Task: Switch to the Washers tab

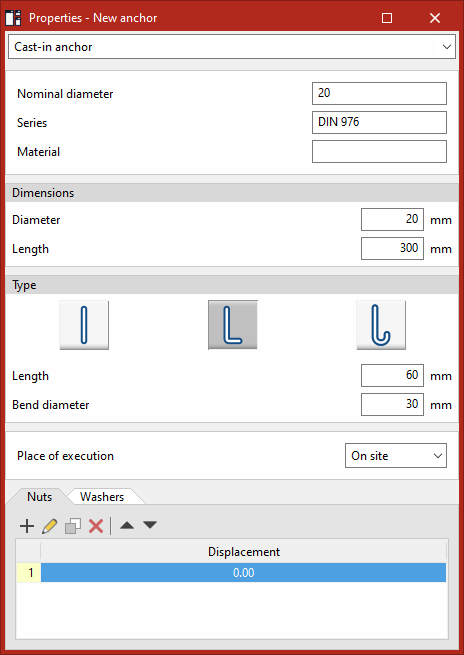Action: 102,497
